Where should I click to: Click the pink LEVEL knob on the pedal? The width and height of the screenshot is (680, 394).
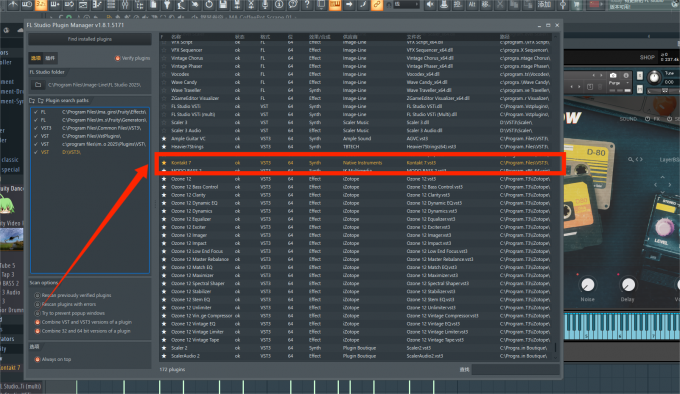pos(663,228)
